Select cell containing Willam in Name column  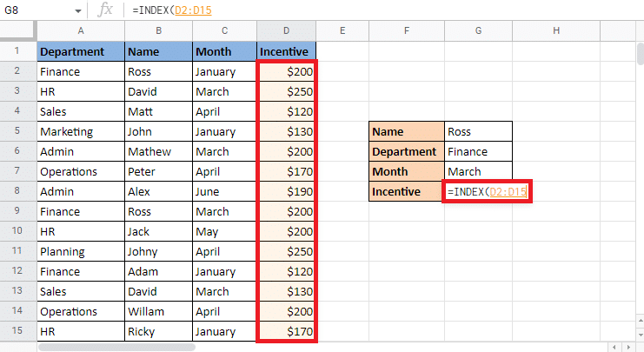158,311
